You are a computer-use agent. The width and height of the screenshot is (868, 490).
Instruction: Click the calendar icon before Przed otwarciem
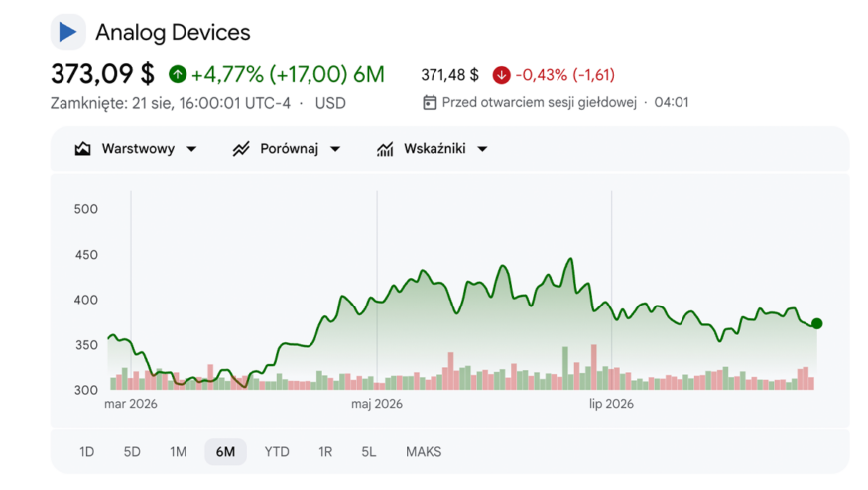[430, 102]
